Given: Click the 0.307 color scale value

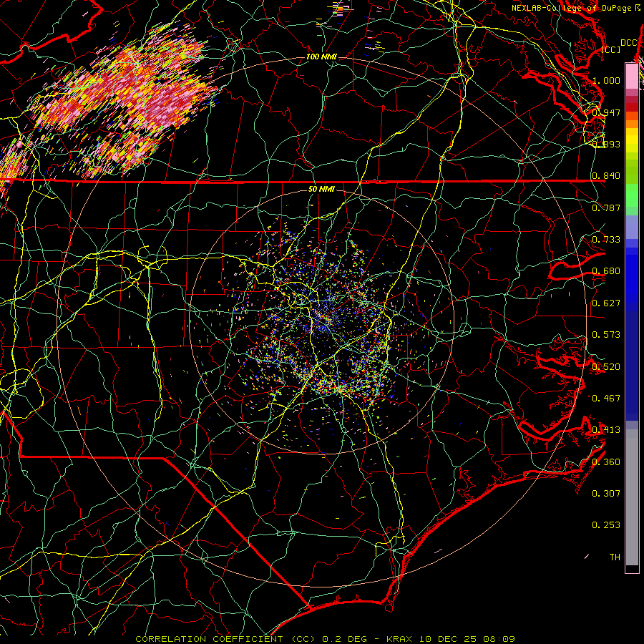Looking at the screenshot, I should pyautogui.click(x=606, y=493).
